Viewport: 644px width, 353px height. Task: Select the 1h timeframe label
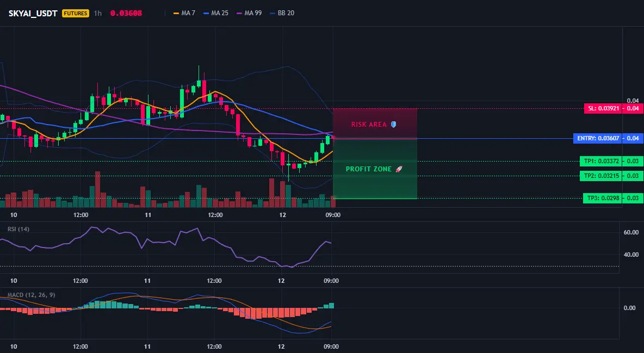click(x=98, y=13)
